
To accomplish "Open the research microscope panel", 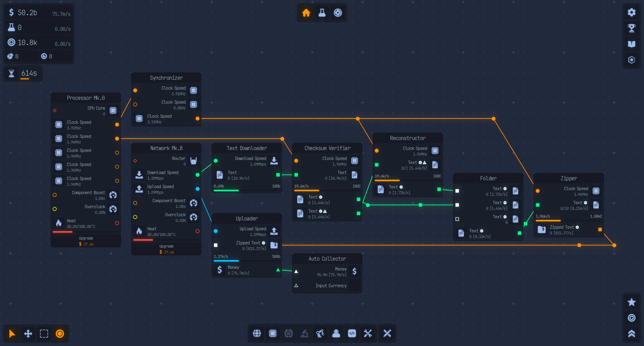I will tap(305, 333).
